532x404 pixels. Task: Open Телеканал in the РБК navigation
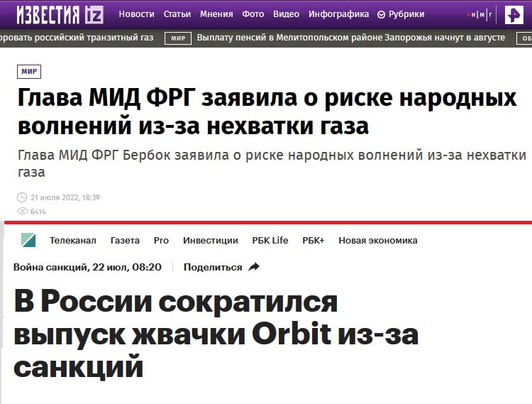click(73, 241)
